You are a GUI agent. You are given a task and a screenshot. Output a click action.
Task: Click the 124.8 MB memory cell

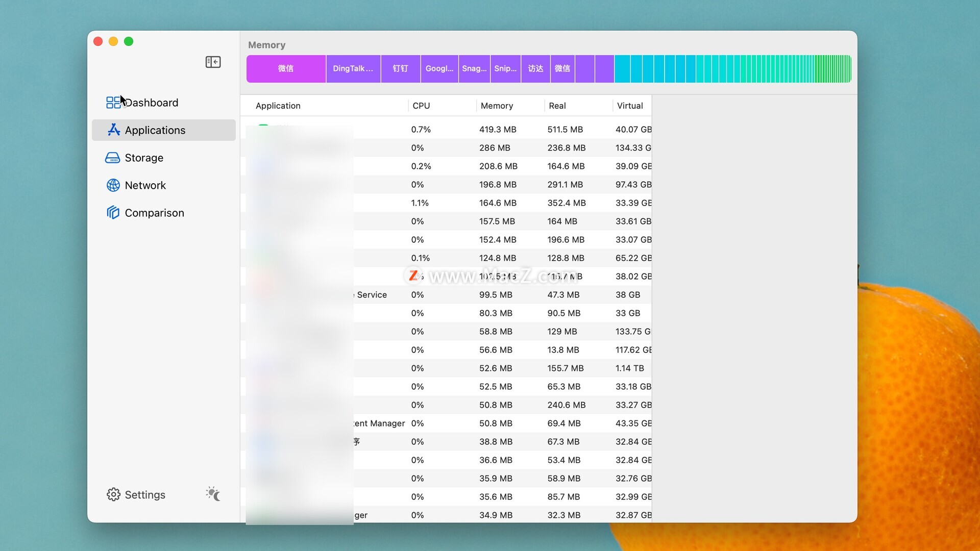coord(498,258)
